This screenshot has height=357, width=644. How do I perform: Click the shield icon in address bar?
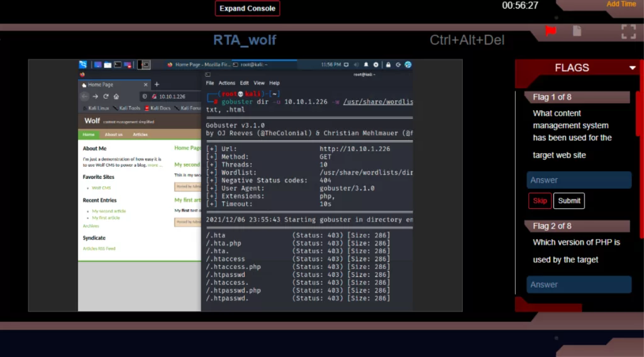pyautogui.click(x=145, y=96)
